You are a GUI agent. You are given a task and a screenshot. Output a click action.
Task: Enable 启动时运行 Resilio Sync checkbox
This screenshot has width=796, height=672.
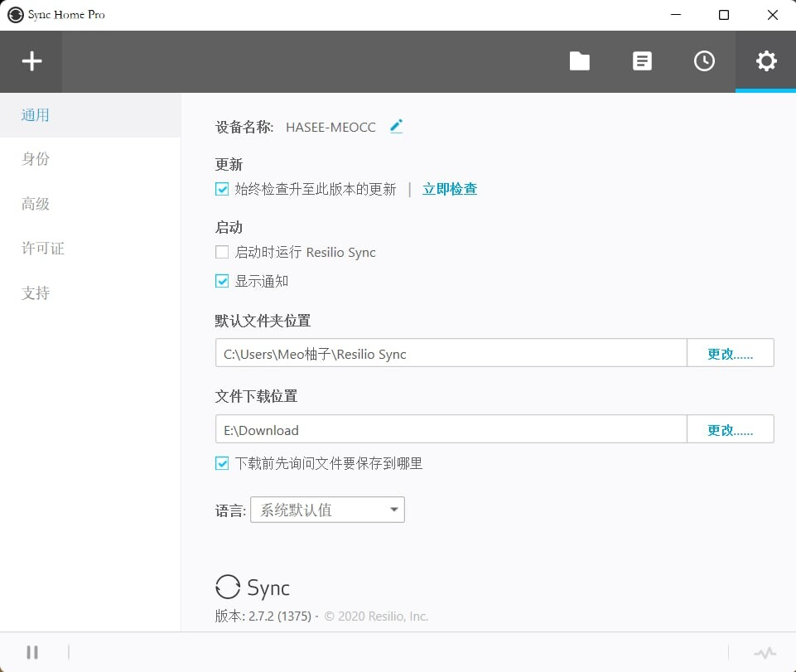(222, 252)
